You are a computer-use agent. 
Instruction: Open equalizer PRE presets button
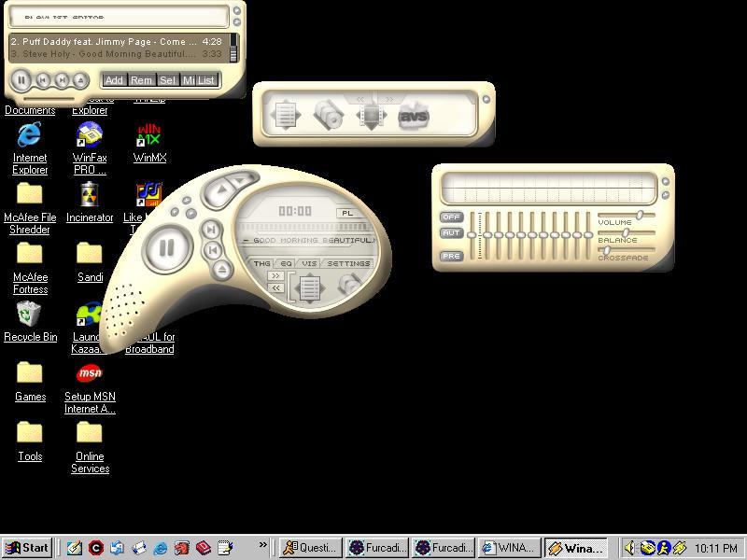[x=451, y=256]
